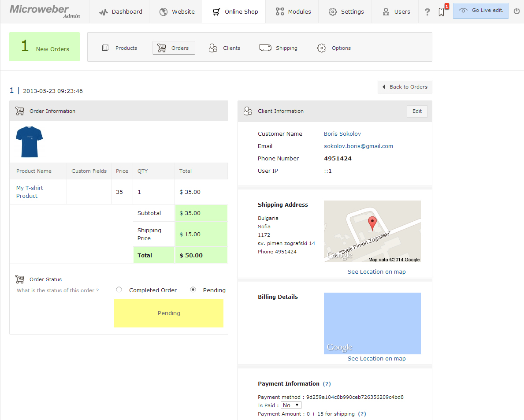Viewport: 524px width, 420px height.
Task: Click the yellow Pending status bar
Action: 169,313
